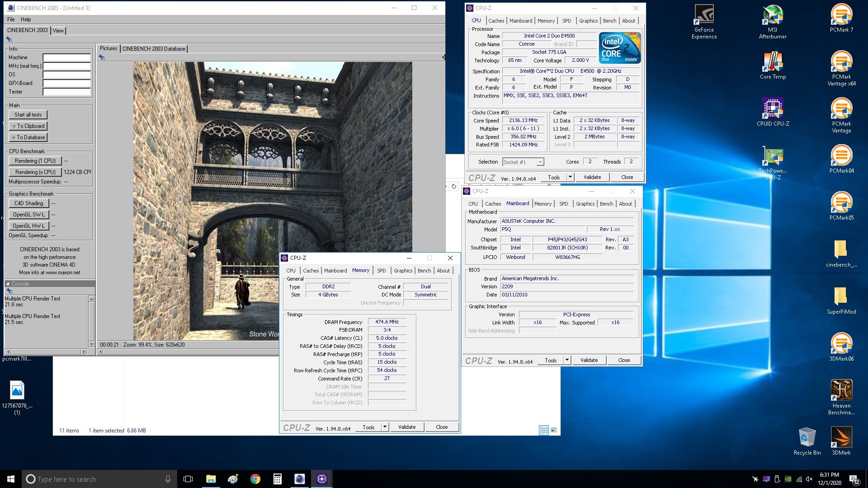Launch Heaven Benchmark desktop icon
This screenshot has height=488, width=868.
841,398
